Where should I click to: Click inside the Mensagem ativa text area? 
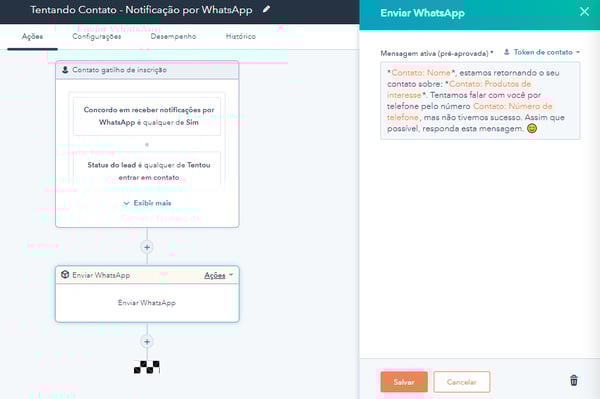480,101
